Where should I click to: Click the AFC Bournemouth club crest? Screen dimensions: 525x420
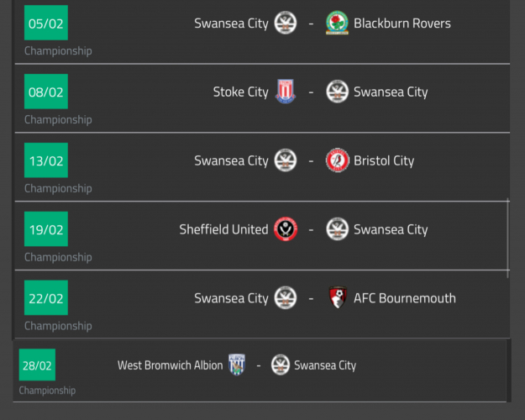coord(337,298)
